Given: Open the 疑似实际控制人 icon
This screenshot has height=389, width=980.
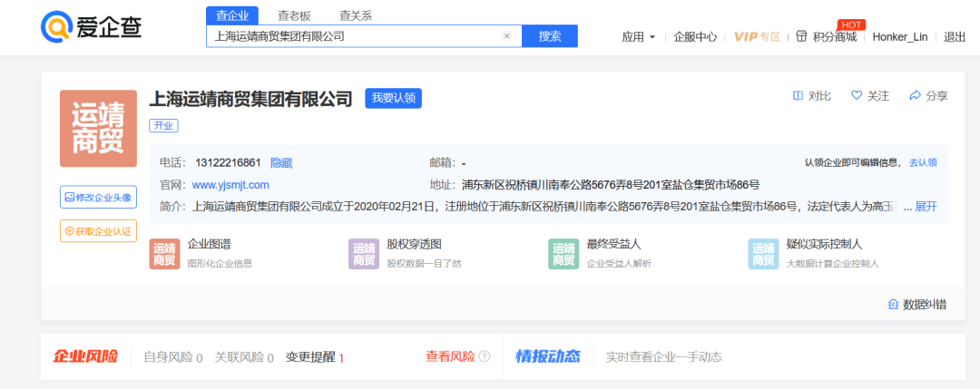Looking at the screenshot, I should pos(763,254).
